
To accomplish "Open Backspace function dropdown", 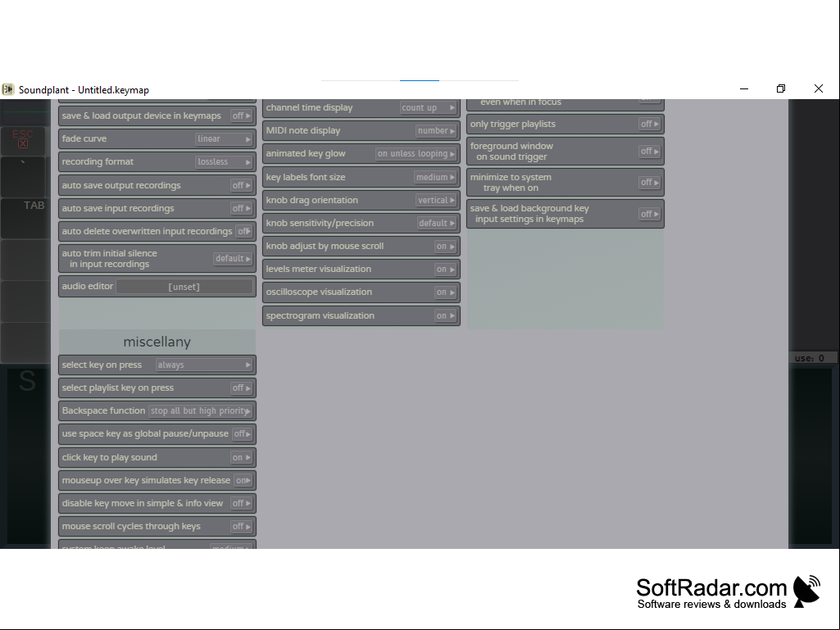I will click(x=200, y=411).
